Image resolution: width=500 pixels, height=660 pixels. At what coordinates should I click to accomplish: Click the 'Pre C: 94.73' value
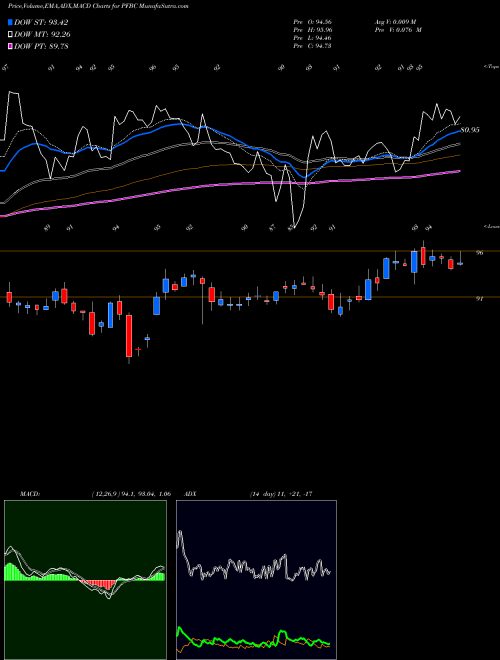(x=313, y=46)
